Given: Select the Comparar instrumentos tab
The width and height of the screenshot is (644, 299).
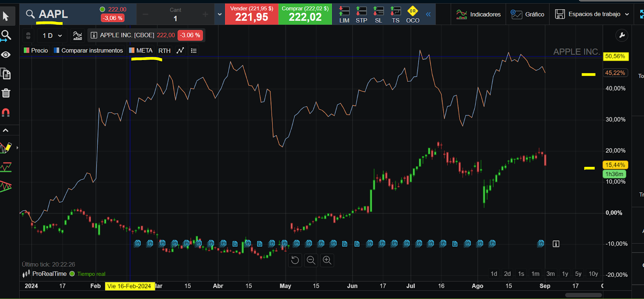Looking at the screenshot, I should click(89, 50).
